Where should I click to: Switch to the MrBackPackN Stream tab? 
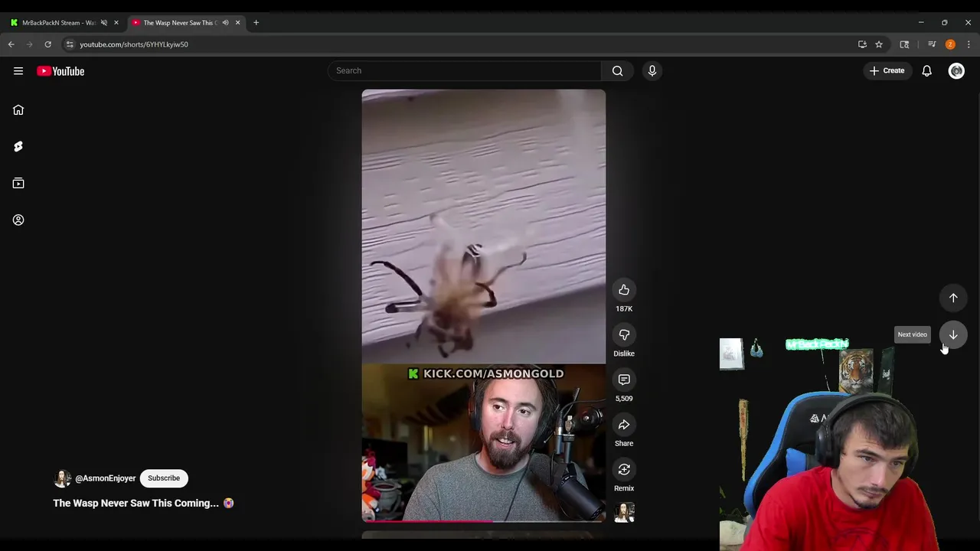57,23
